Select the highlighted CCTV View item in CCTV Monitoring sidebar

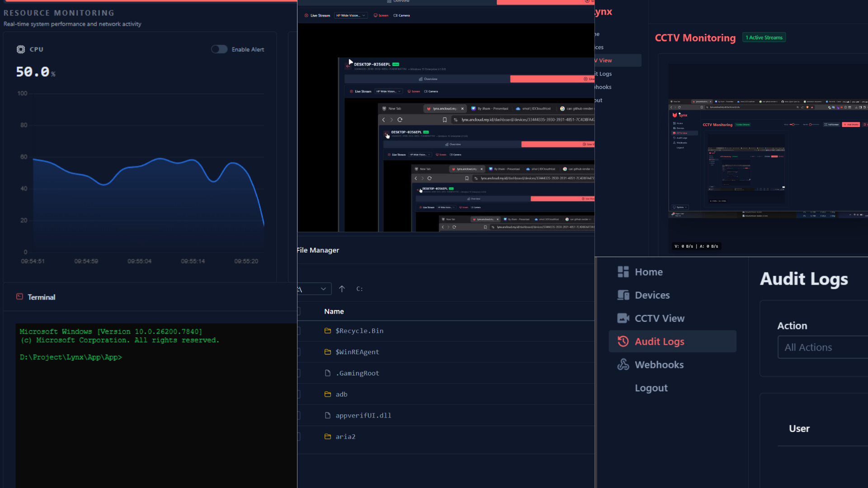(618, 60)
